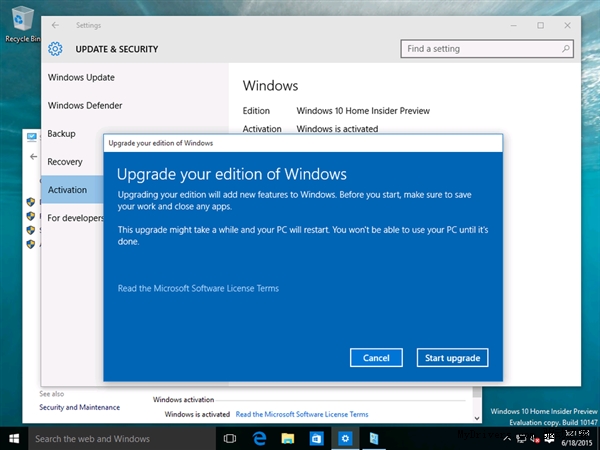Open File Explorer from the taskbar
This screenshot has width=600, height=450.
click(288, 439)
